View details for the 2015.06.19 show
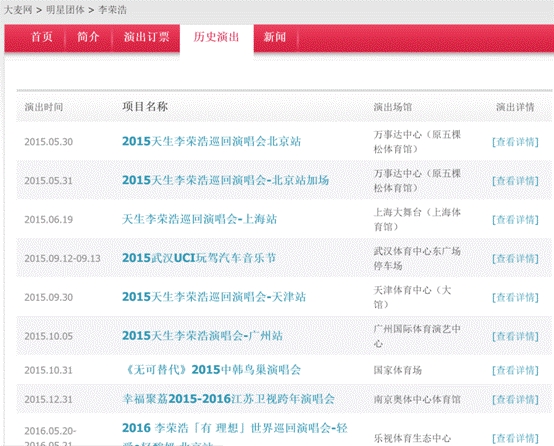The height and width of the screenshot is (446, 554). click(515, 220)
